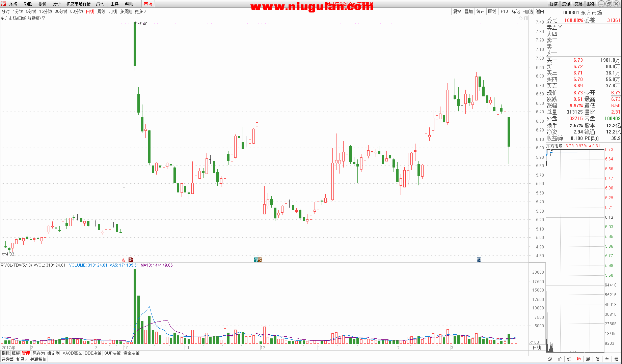Click the 日线 period label beside time axis
Image resolution: width=622 pixels, height=364 pixels.
(x=537, y=347)
